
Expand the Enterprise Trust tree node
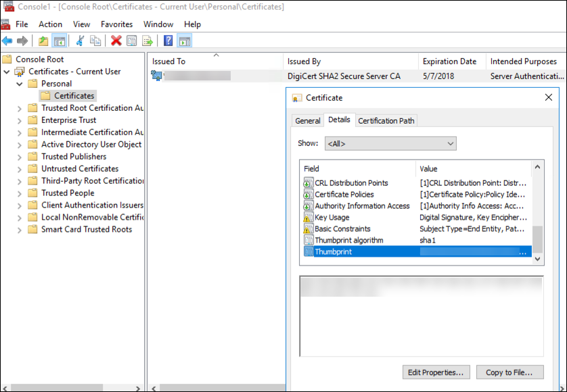pos(20,120)
